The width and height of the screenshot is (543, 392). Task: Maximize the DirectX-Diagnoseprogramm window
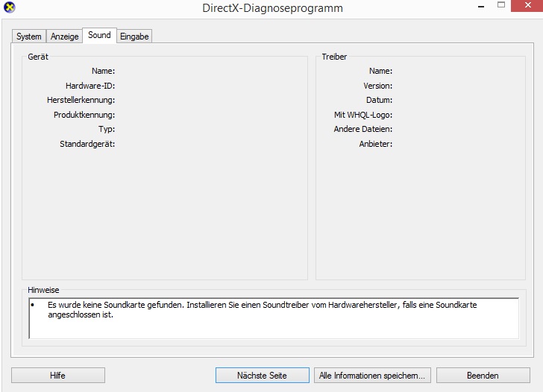coord(501,5)
